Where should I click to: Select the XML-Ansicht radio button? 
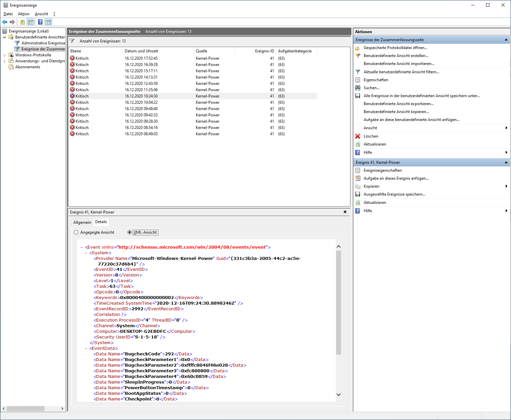[129, 232]
